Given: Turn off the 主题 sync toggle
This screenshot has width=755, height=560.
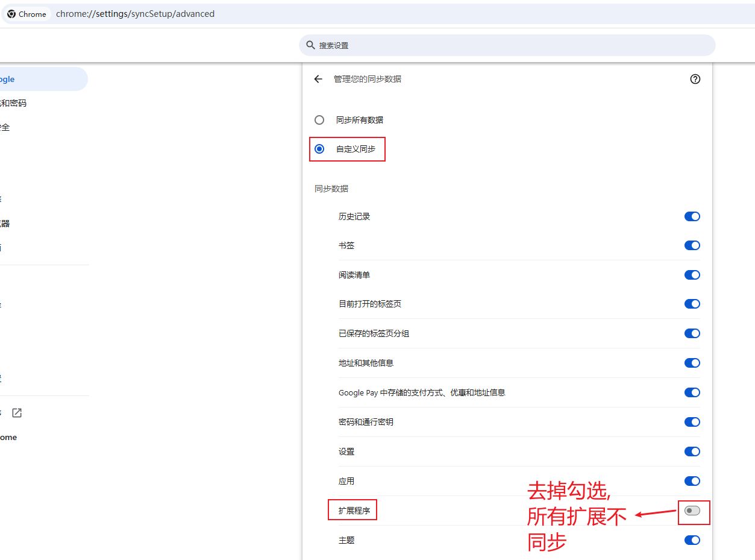Looking at the screenshot, I should pyautogui.click(x=692, y=540).
